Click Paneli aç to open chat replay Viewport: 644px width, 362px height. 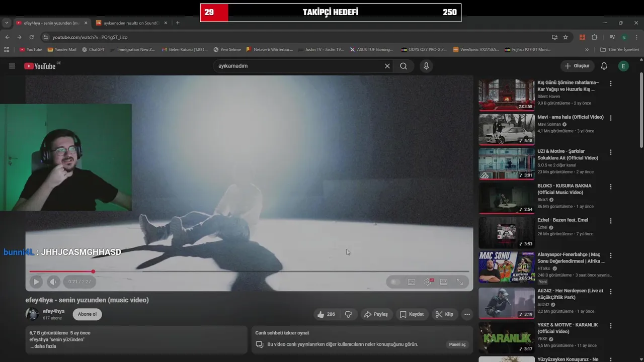coord(457,344)
